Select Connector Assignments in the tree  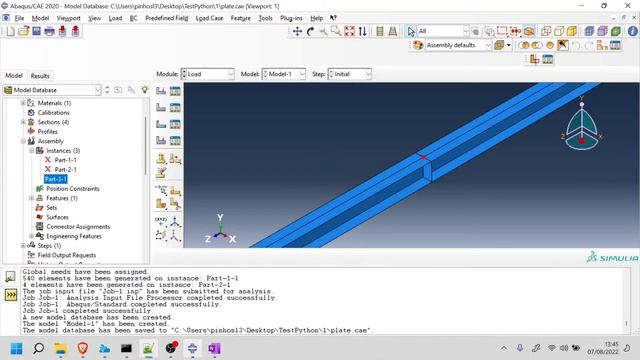(78, 227)
